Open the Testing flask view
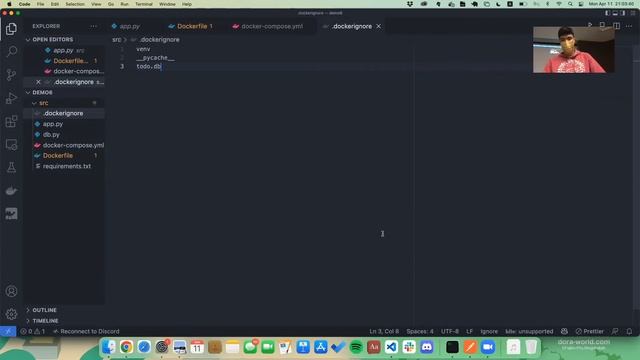The width and height of the screenshot is (640, 360). point(11,167)
